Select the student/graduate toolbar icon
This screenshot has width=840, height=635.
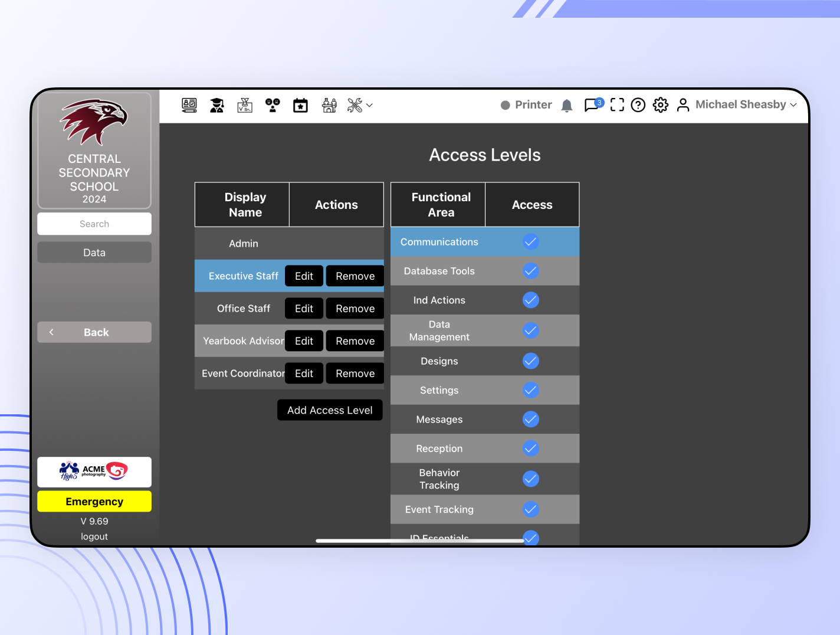point(217,105)
